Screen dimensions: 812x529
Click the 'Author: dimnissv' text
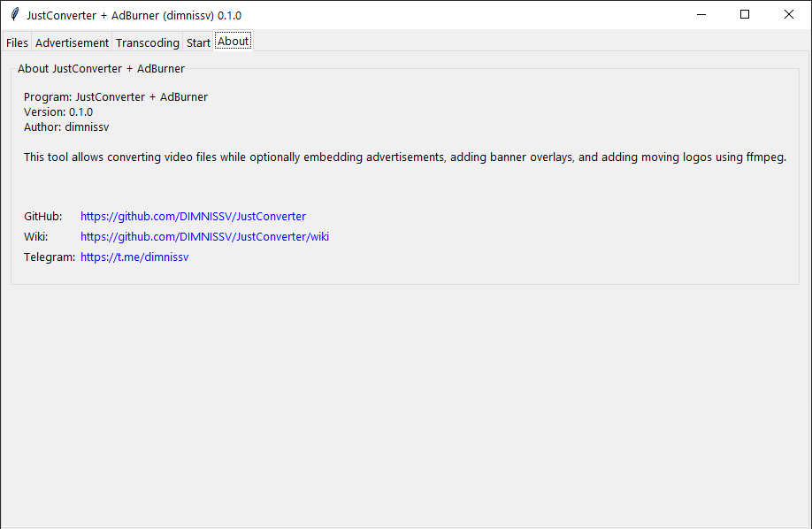(66, 126)
